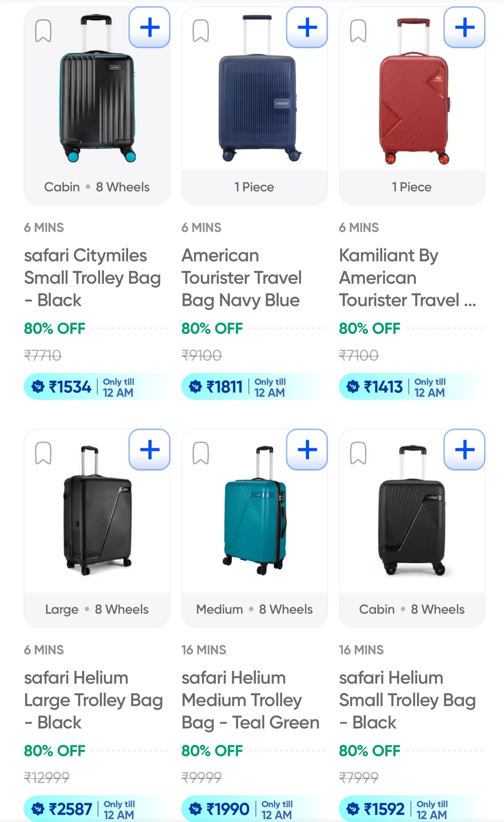Add American Tourister Navy Blue bag to cart
Image resolution: width=504 pixels, height=822 pixels.
pyautogui.click(x=307, y=27)
